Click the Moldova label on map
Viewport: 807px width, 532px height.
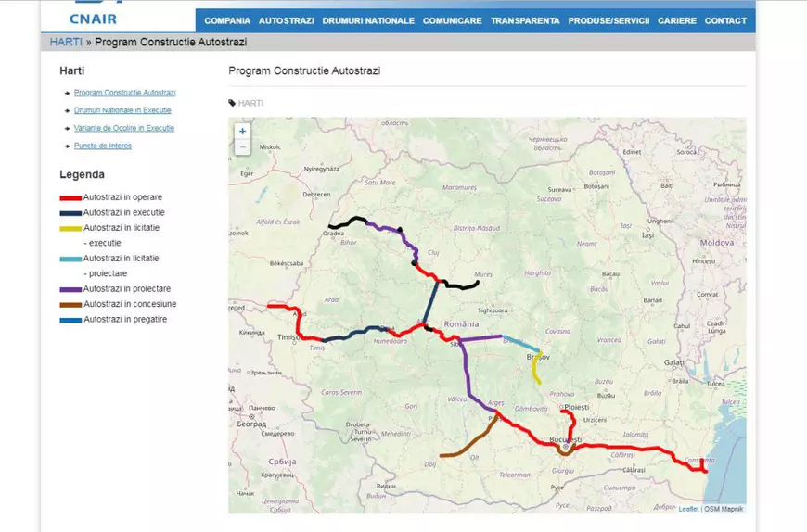click(x=717, y=243)
